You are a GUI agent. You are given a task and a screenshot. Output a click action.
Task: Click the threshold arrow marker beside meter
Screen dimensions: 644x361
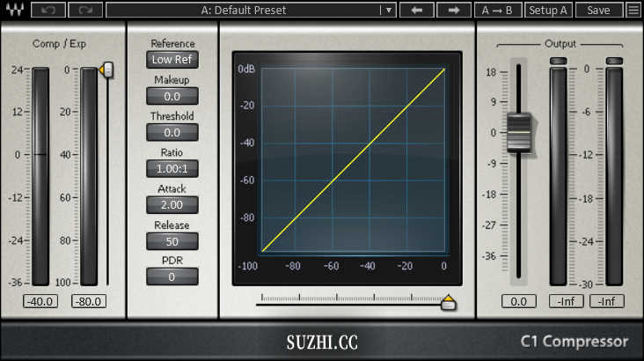coord(107,70)
